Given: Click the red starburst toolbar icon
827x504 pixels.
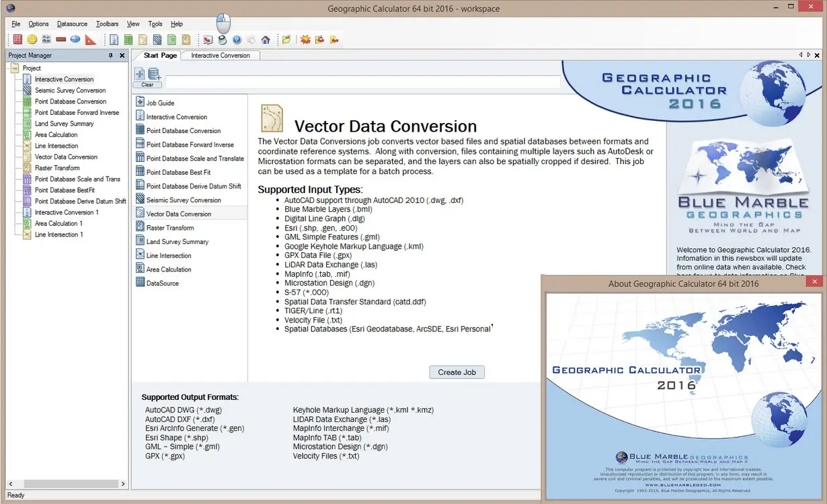Looking at the screenshot, I should (x=305, y=40).
